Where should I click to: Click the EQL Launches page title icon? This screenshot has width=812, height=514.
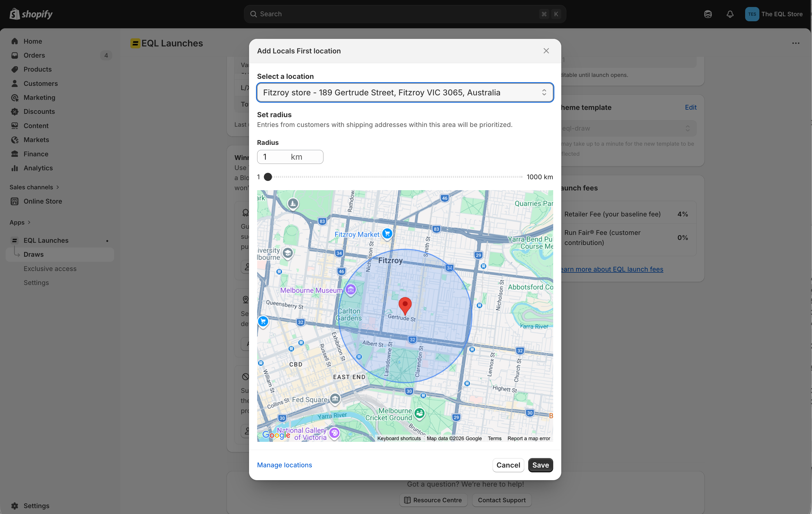[x=135, y=43]
